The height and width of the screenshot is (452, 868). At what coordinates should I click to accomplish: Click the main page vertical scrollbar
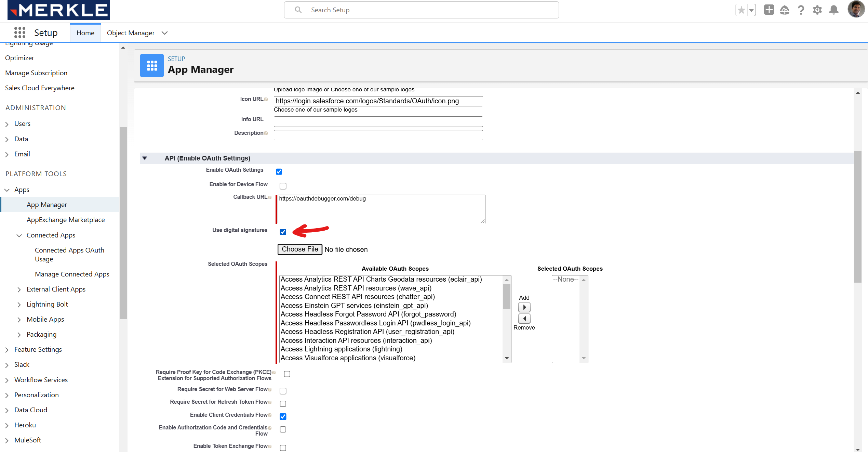pyautogui.click(x=857, y=217)
